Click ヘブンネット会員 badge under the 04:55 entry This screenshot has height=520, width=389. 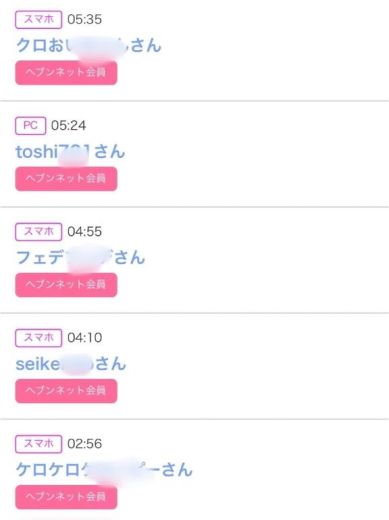tap(66, 285)
